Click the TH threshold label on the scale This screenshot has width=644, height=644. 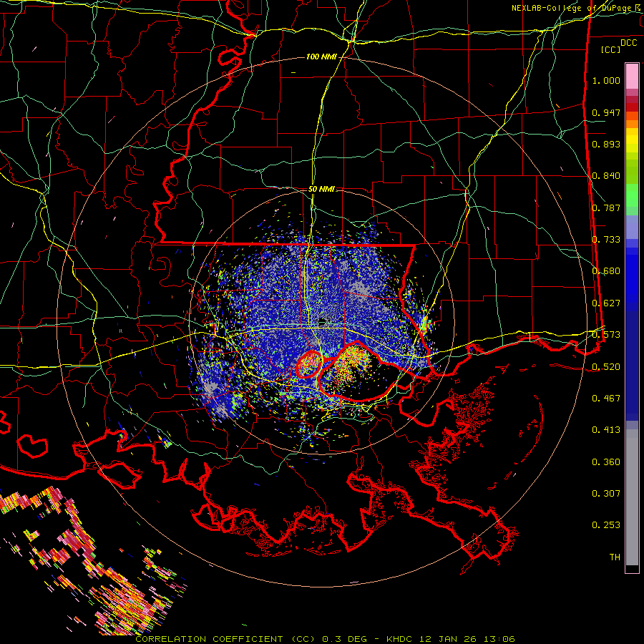click(x=615, y=557)
